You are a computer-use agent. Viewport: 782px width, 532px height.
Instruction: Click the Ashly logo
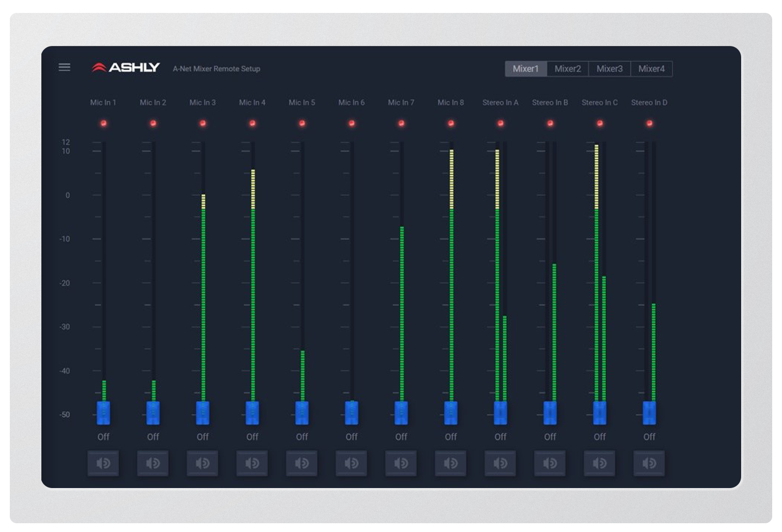click(x=126, y=68)
